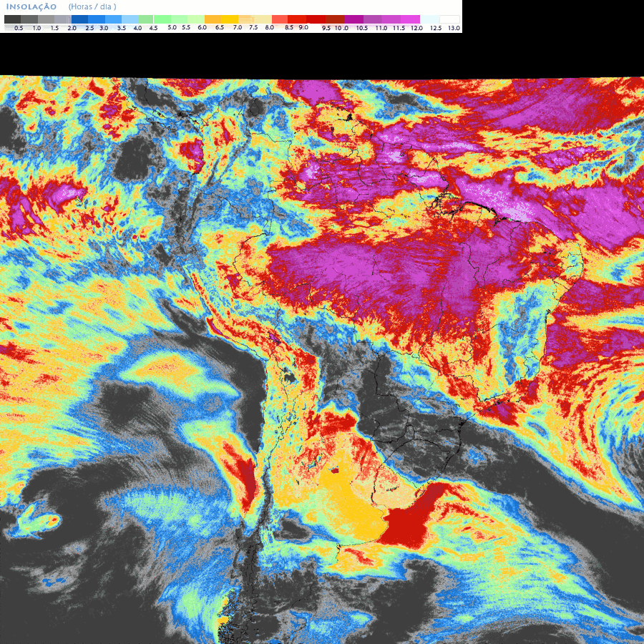Click the purple swatch labeled 11.0
This screenshot has width=644, height=644.
click(373, 19)
